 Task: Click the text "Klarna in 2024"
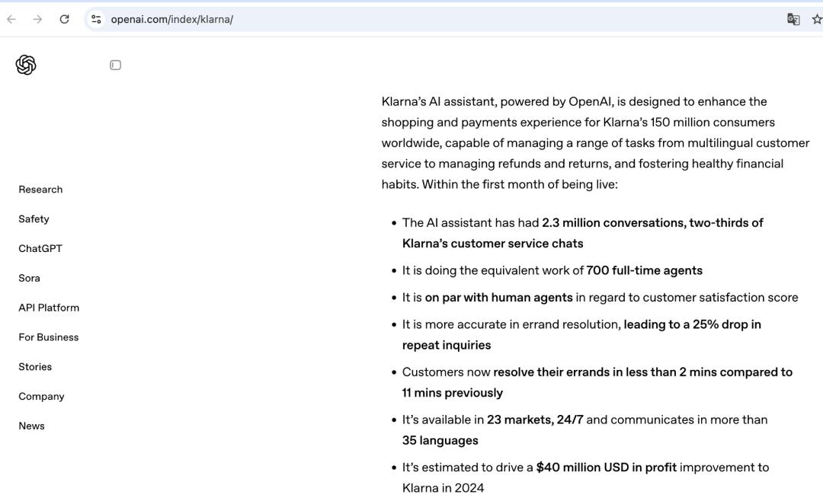click(443, 488)
